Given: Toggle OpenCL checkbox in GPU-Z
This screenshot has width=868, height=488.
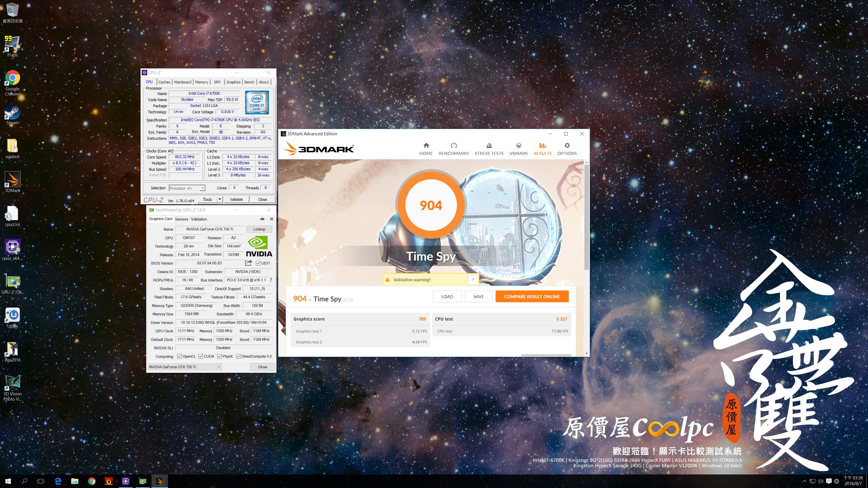Looking at the screenshot, I should [180, 356].
